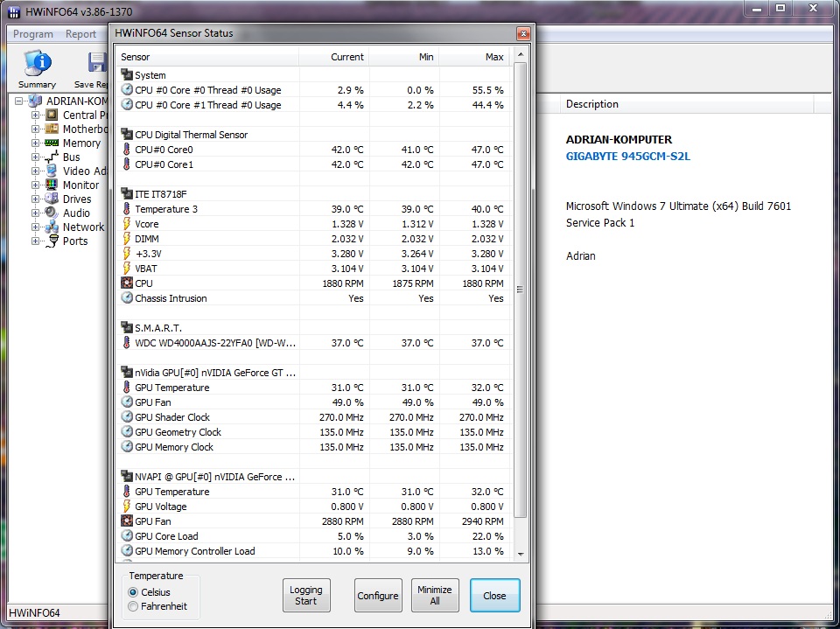Select the Network icon in tree
Screen dimensions: 840x629
click(x=52, y=227)
